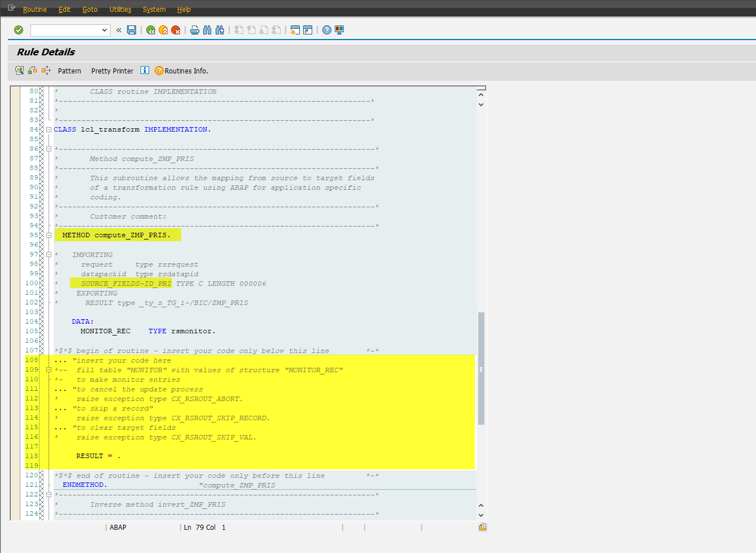Screen dimensions: 756x553
Task: Open the Utilities menu
Action: 120,9
